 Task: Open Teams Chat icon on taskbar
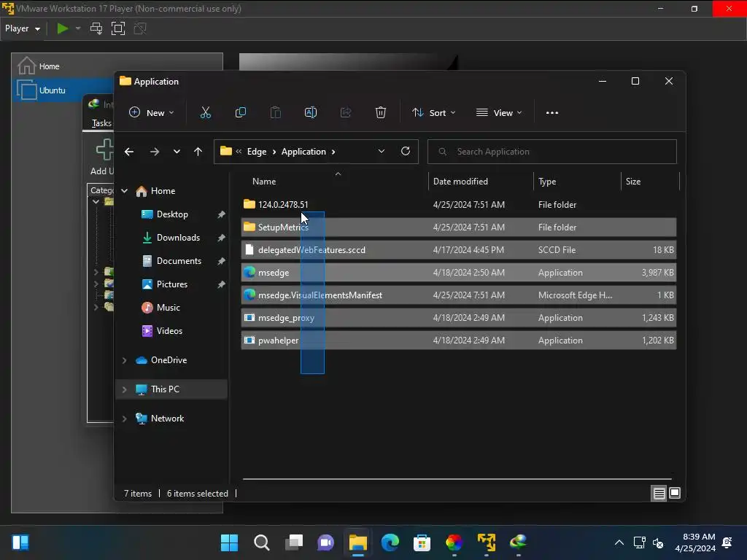pyautogui.click(x=326, y=542)
